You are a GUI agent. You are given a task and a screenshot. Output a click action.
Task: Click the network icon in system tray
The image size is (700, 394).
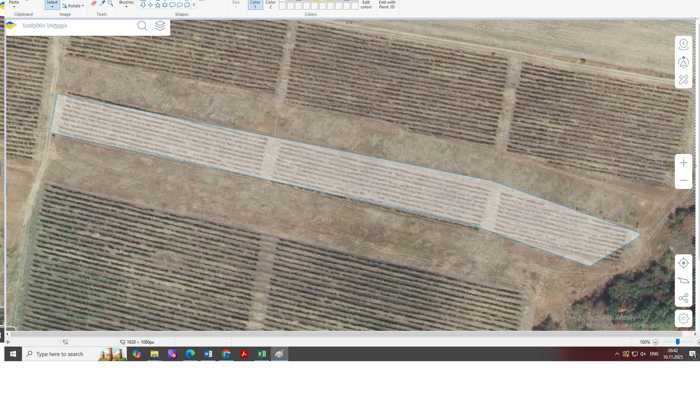pyautogui.click(x=634, y=354)
